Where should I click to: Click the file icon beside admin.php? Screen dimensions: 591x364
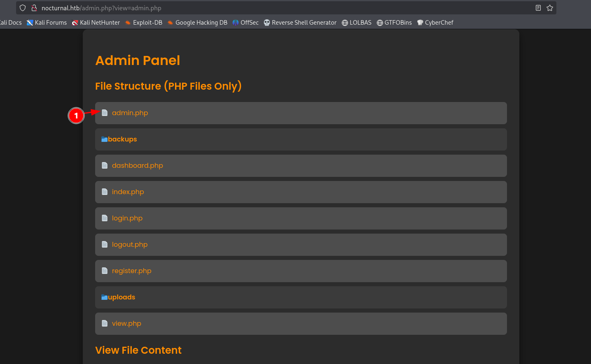tap(105, 113)
